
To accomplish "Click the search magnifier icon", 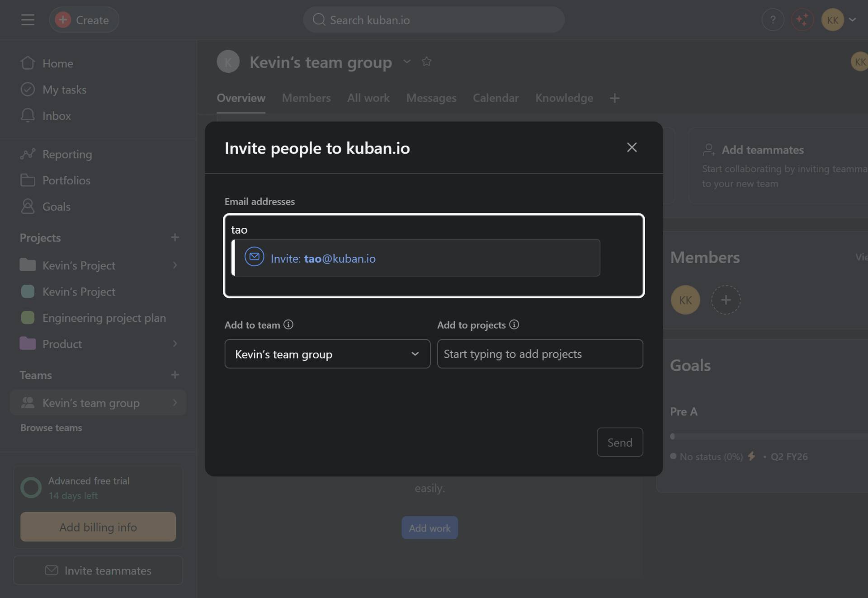I will tap(319, 20).
